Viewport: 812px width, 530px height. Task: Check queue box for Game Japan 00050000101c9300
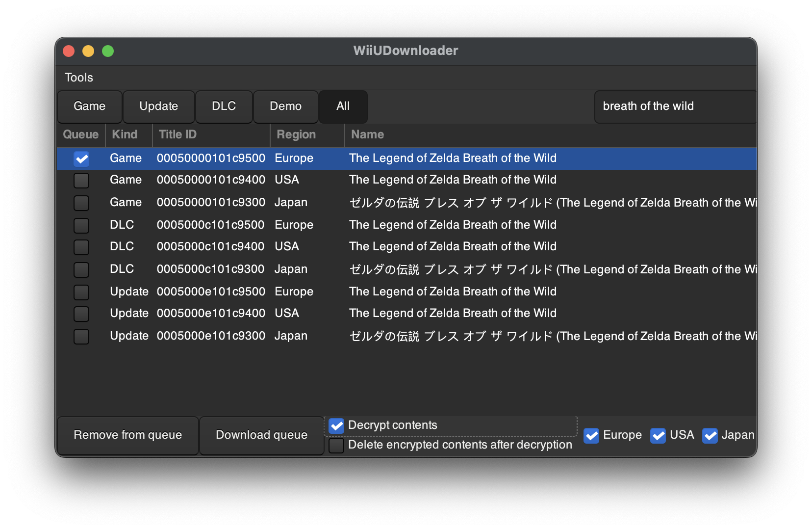[81, 203]
